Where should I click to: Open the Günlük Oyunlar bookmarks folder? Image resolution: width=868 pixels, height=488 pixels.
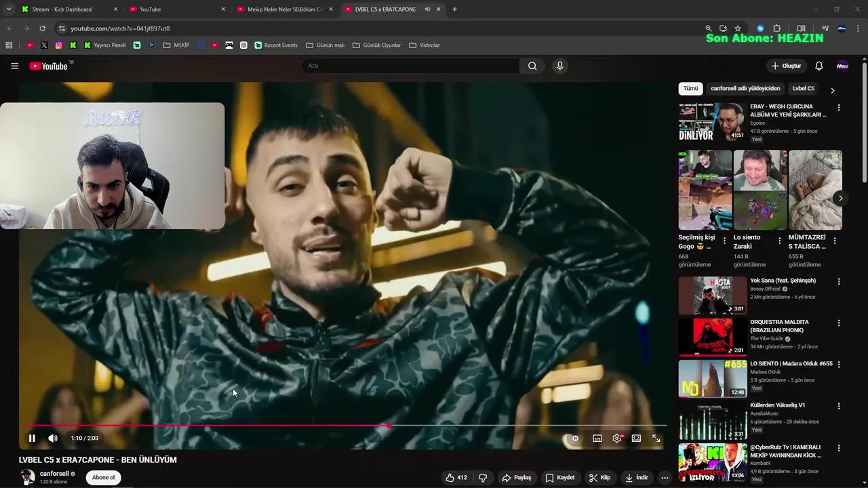coord(376,45)
